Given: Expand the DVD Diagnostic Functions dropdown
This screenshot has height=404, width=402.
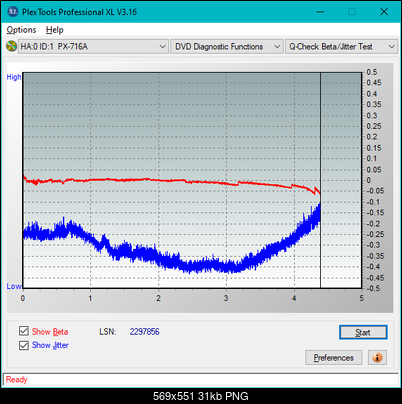Looking at the screenshot, I should click(227, 47).
